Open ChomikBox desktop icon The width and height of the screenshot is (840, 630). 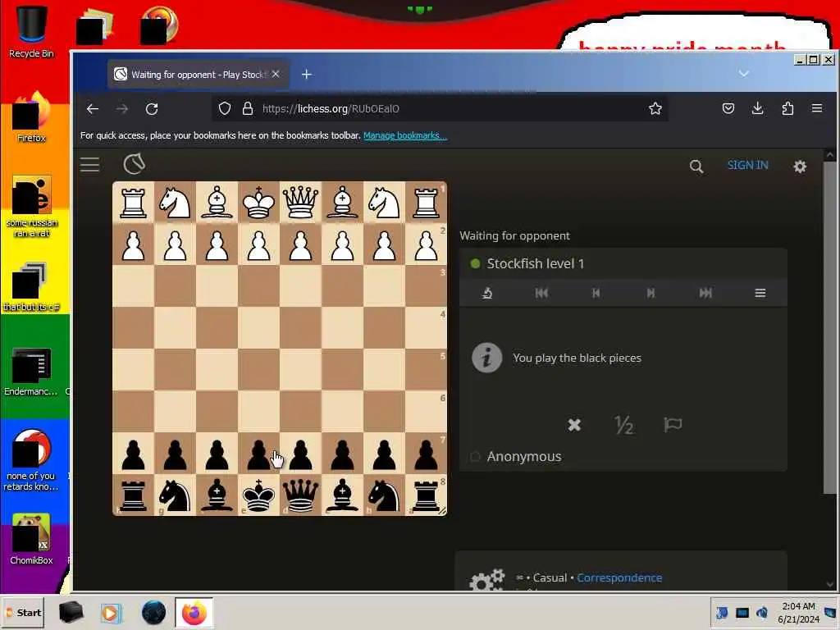click(x=31, y=539)
